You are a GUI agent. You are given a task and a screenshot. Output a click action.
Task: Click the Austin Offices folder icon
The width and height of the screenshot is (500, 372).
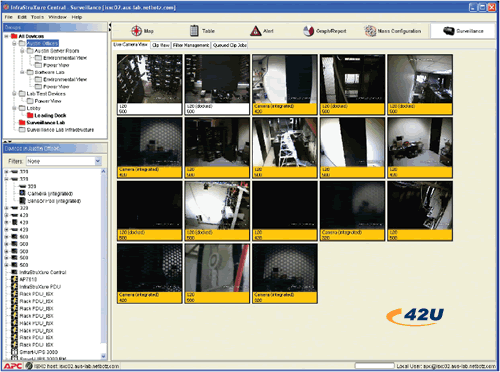pos(22,43)
